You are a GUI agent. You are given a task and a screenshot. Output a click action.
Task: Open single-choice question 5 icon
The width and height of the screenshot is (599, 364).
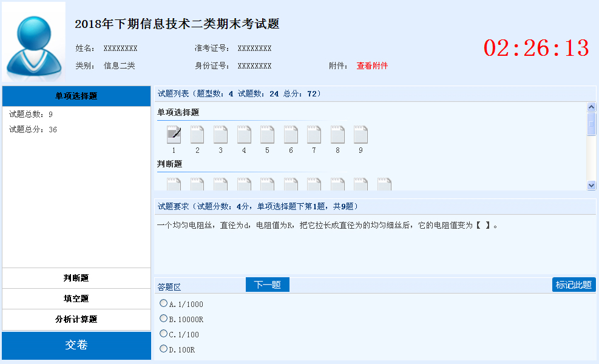point(268,135)
